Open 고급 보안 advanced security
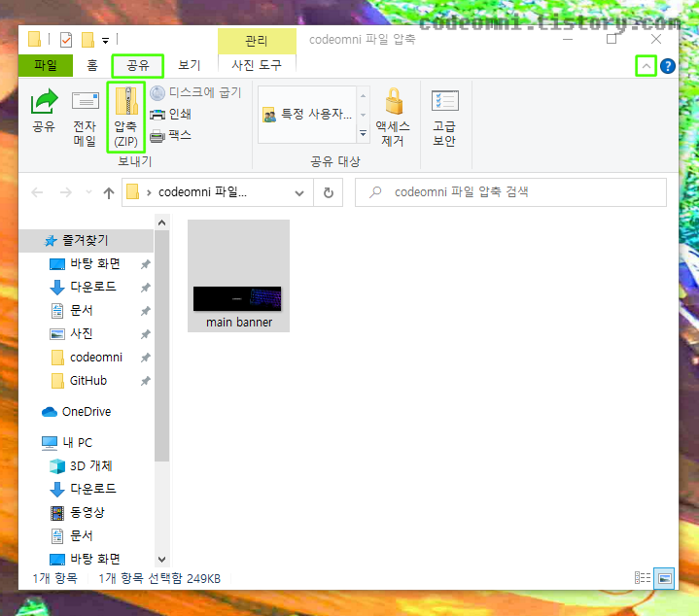This screenshot has height=616, width=699. click(x=444, y=118)
